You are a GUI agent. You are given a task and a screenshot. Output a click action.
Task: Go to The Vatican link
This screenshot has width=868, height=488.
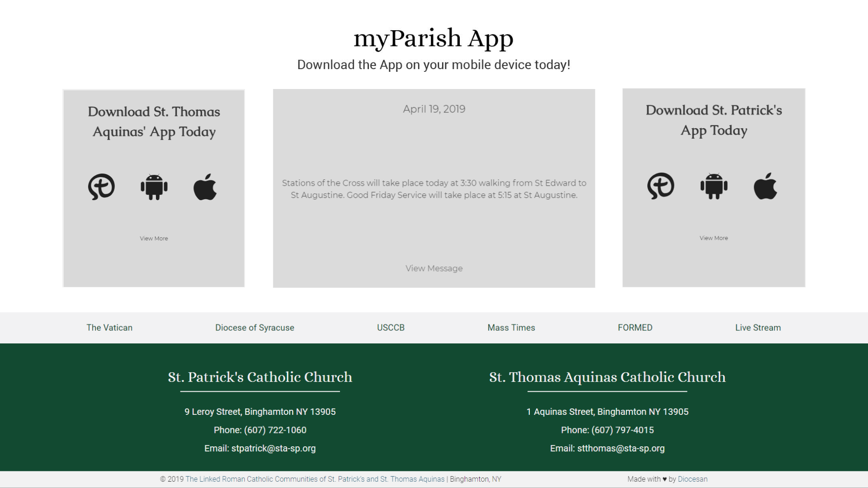[109, 328]
